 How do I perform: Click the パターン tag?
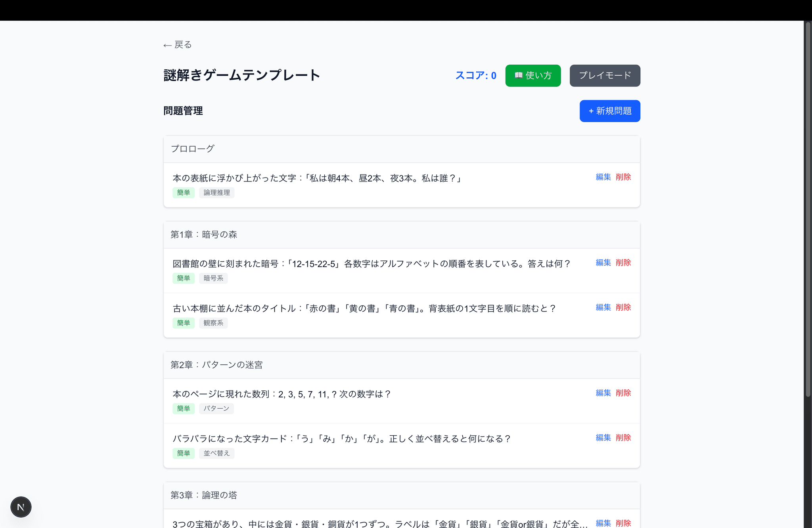click(x=216, y=409)
